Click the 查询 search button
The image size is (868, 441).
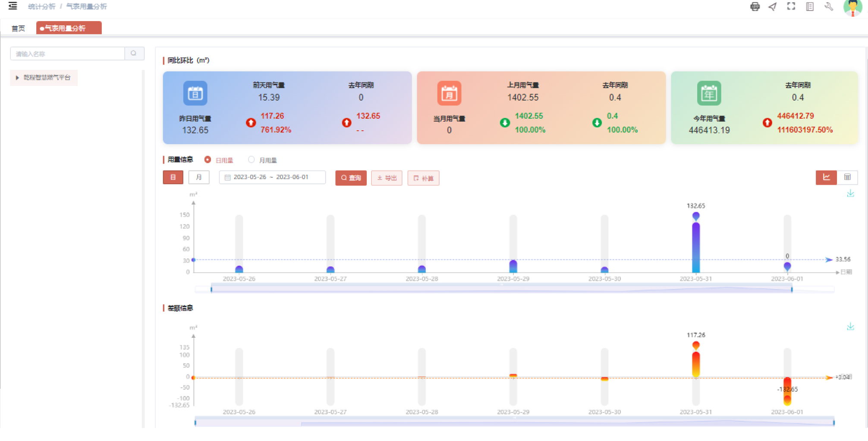[351, 178]
